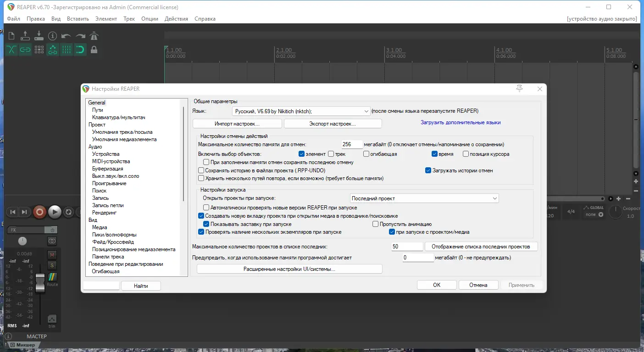The height and width of the screenshot is (352, 644).
Task: Toggle the padlock locking icon
Action: [94, 49]
